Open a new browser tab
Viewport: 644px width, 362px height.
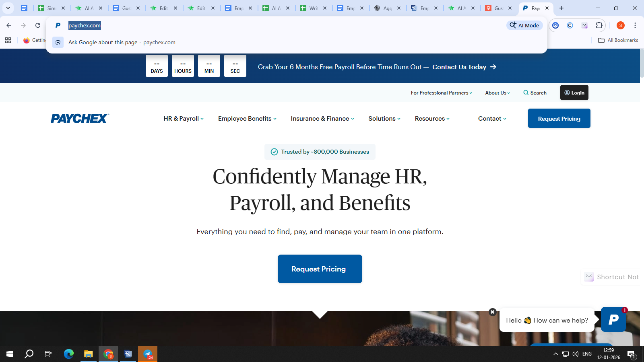click(x=561, y=8)
